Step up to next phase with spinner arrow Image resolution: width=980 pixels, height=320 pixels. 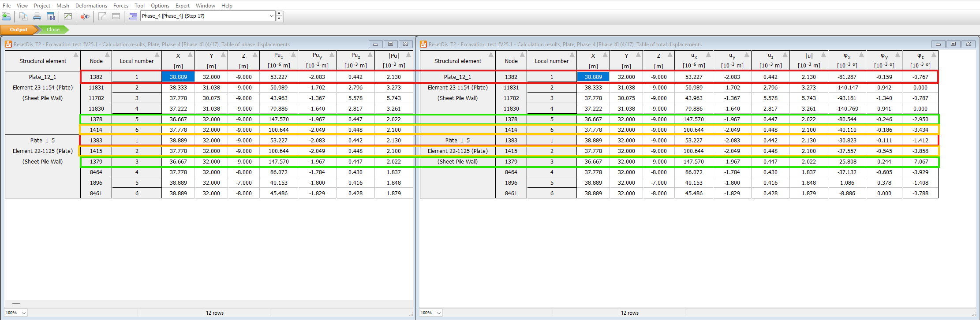click(x=279, y=14)
